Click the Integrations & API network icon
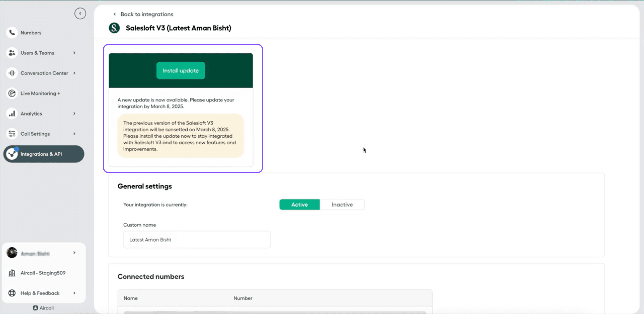The image size is (644, 314). pos(12,154)
